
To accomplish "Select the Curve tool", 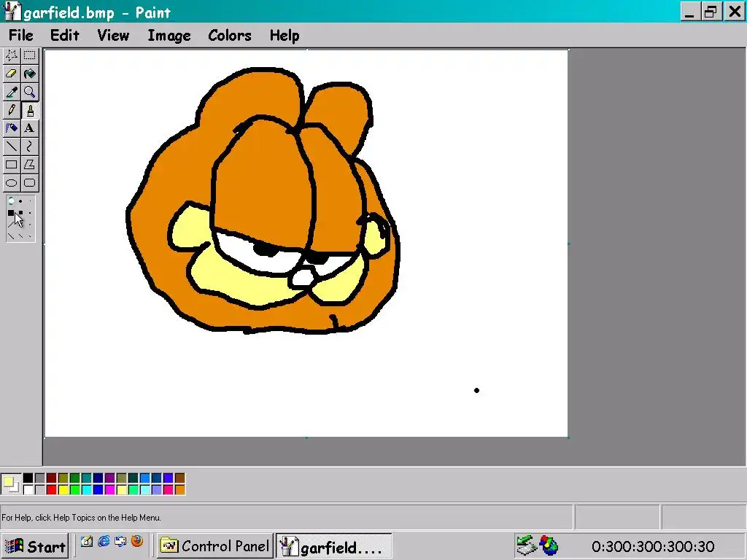I will click(29, 146).
